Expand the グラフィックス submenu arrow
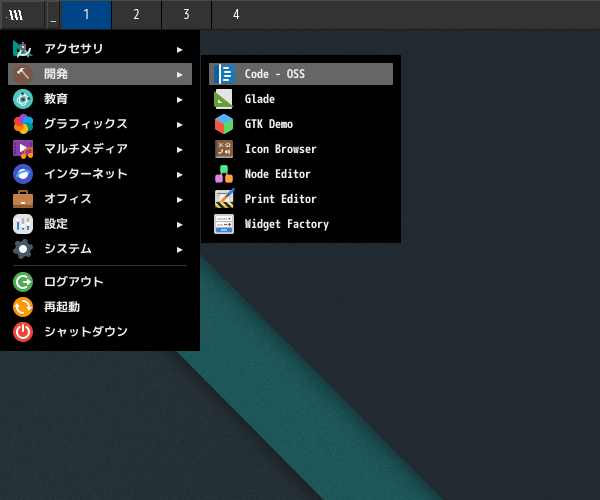 180,124
